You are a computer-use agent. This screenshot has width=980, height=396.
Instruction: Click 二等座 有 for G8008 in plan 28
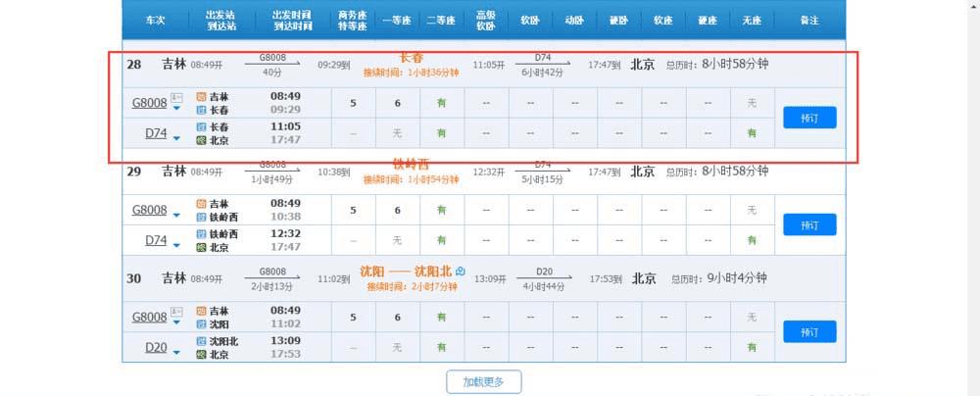[442, 103]
